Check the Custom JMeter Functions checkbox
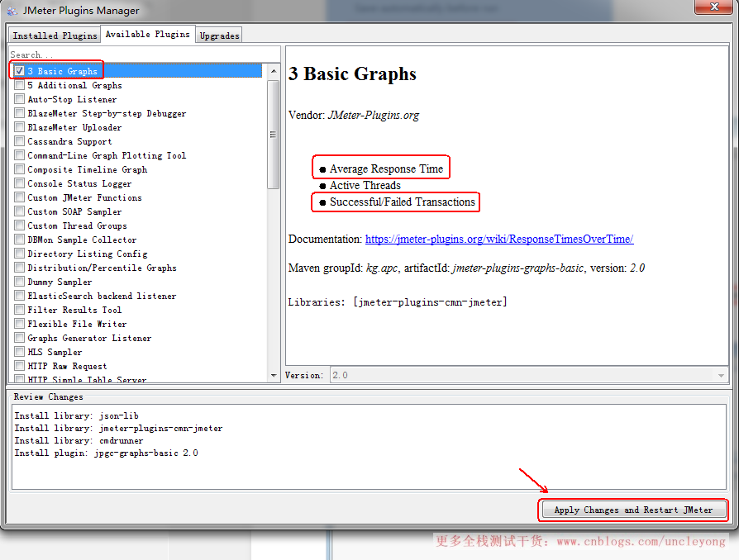The width and height of the screenshot is (739, 560). (19, 197)
